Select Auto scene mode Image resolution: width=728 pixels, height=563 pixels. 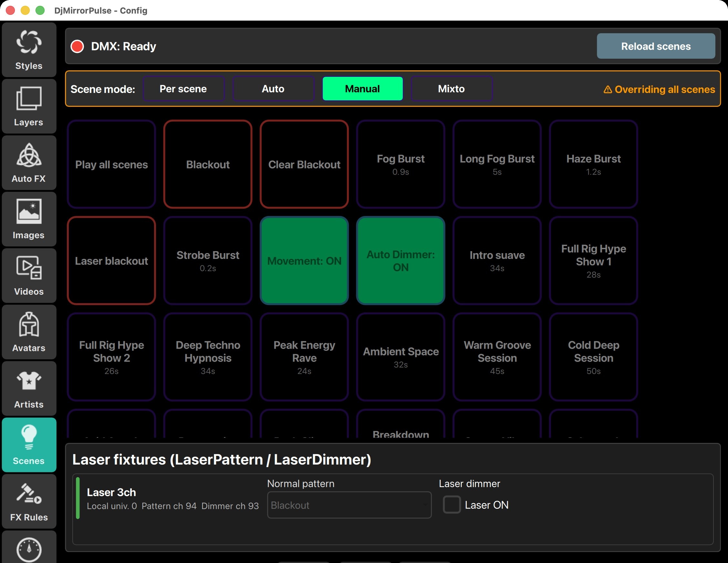click(273, 88)
